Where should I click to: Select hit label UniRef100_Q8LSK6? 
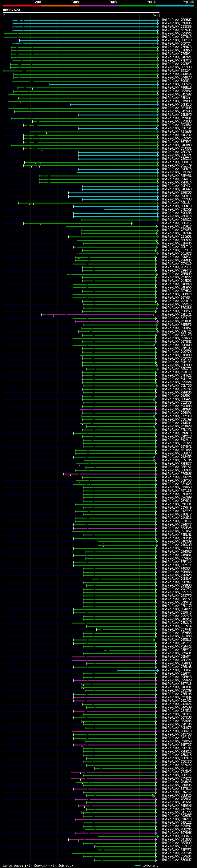(177, 84)
